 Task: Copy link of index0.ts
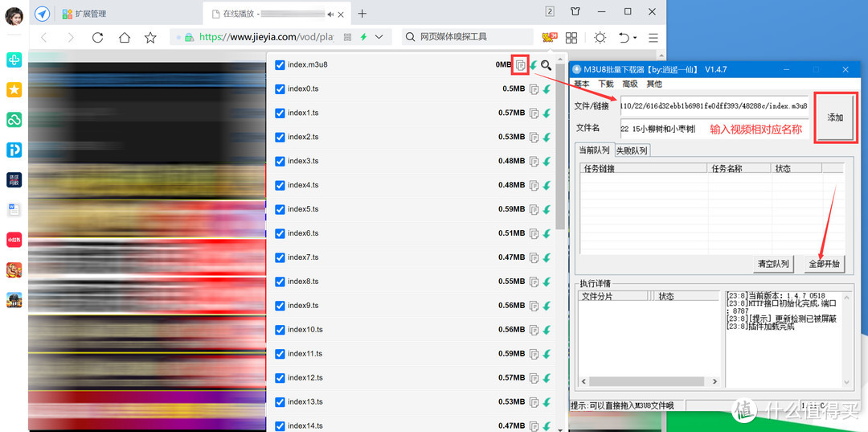pos(534,89)
